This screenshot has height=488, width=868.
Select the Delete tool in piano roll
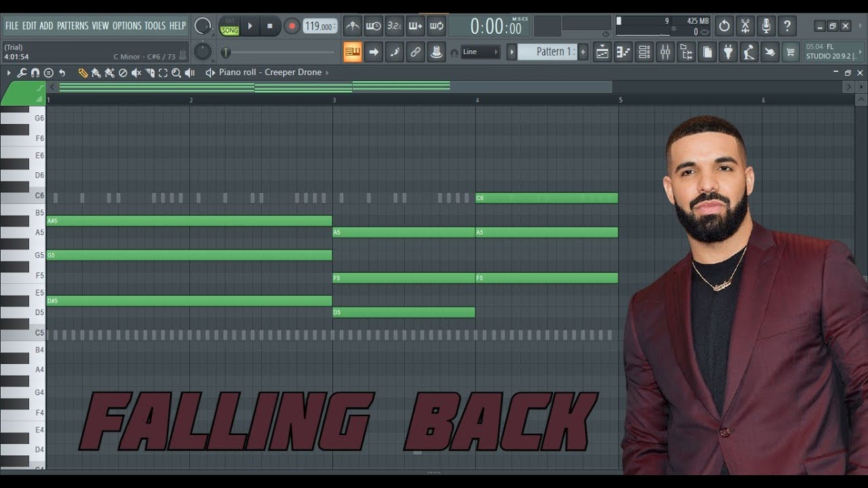pyautogui.click(x=123, y=73)
